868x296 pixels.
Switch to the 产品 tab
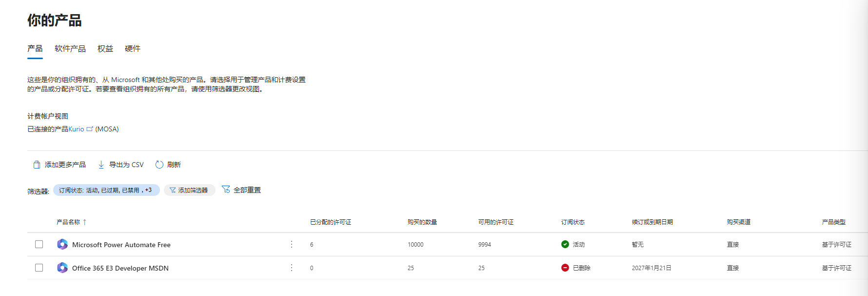(x=35, y=48)
